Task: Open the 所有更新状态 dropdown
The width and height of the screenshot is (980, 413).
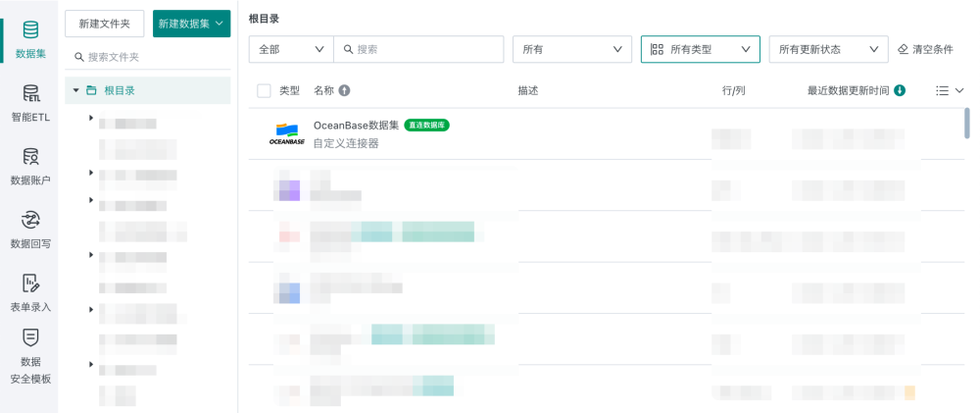Action: [x=828, y=49]
